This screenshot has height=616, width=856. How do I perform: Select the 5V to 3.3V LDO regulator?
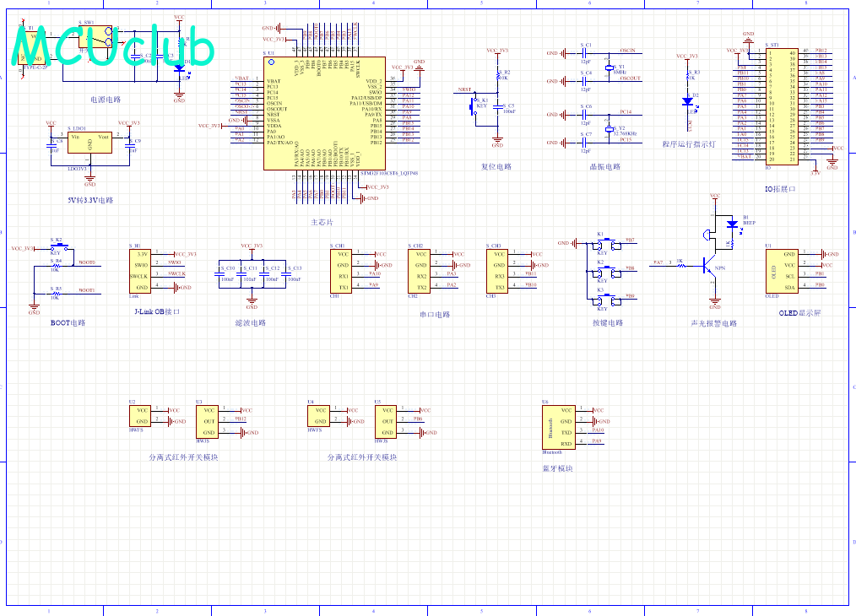tap(89, 143)
